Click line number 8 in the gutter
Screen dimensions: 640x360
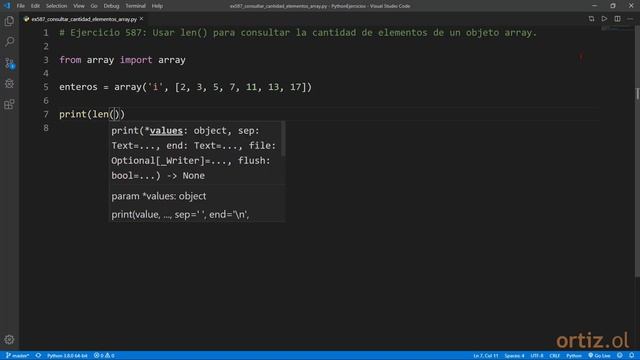[x=46, y=128]
